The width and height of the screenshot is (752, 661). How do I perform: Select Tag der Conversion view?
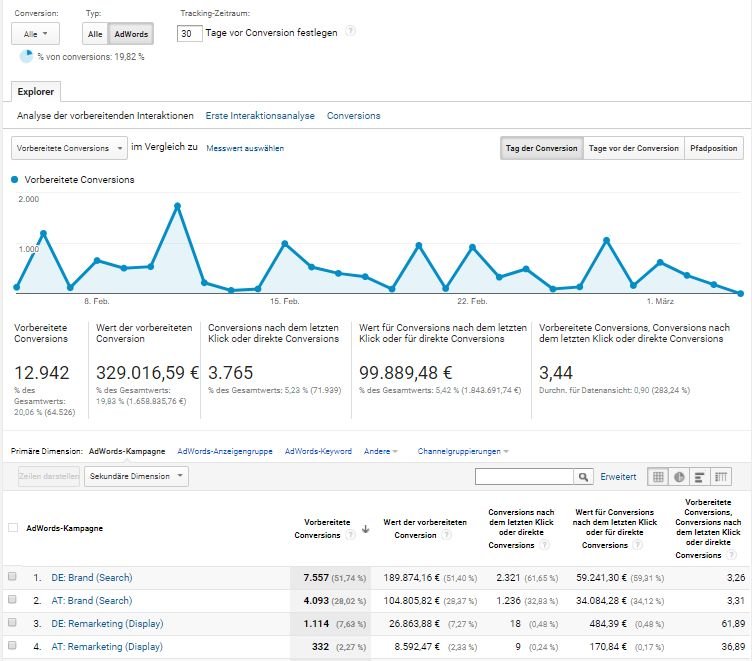pos(541,148)
